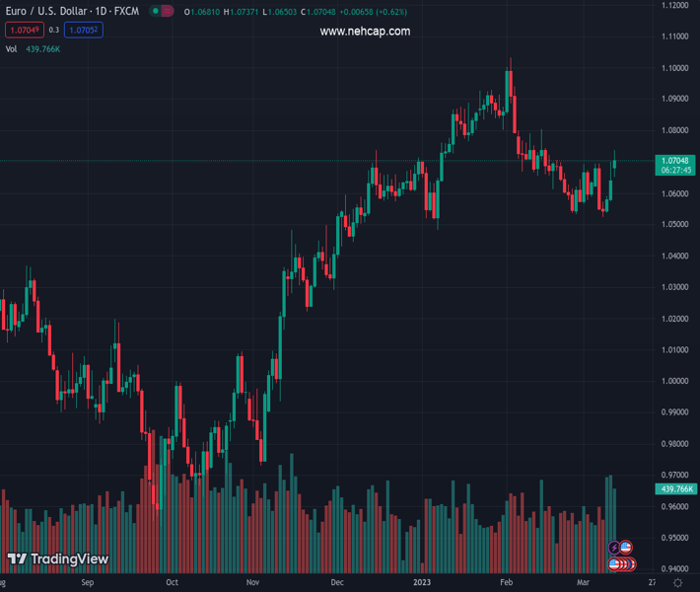Click the 2023 label on time axis
The image size is (700, 592).
pyautogui.click(x=422, y=583)
